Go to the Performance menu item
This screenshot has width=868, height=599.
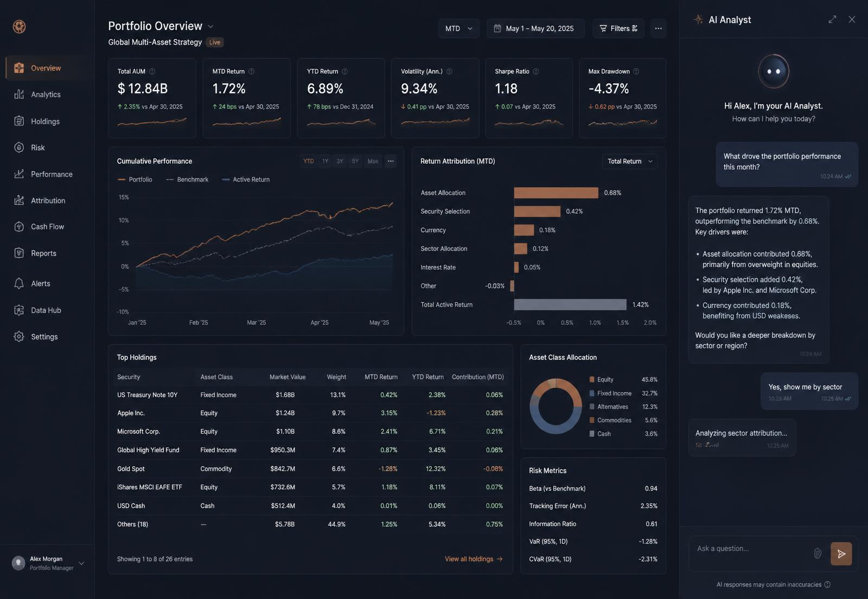[x=52, y=174]
